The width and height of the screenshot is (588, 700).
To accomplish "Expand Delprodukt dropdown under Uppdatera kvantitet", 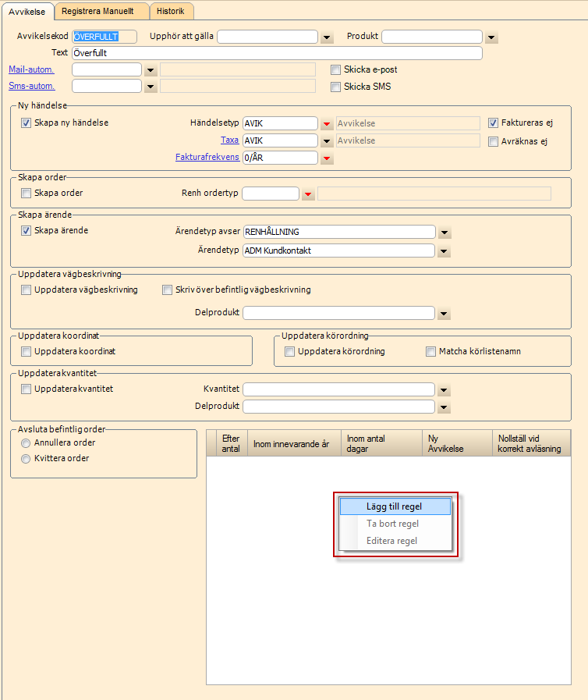I will pyautogui.click(x=444, y=407).
